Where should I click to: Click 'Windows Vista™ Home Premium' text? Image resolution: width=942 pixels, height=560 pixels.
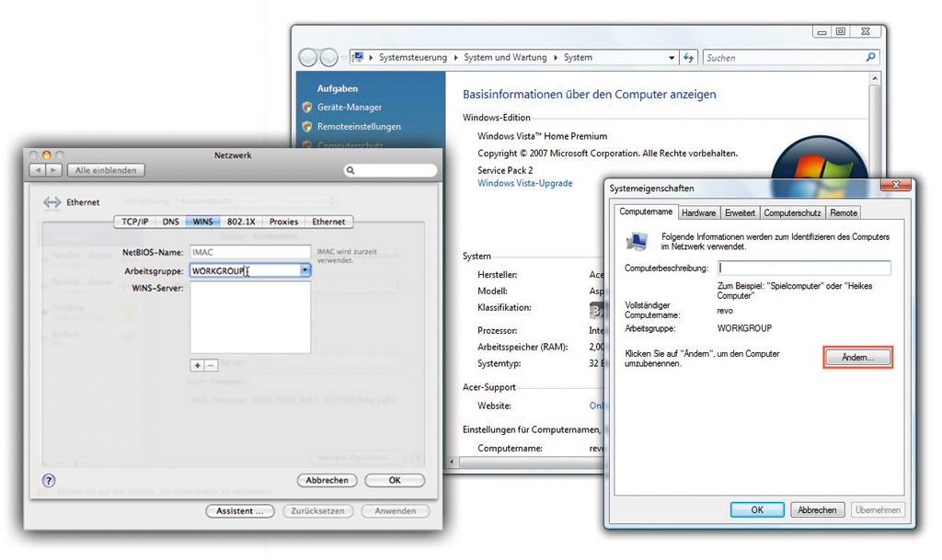542,136
